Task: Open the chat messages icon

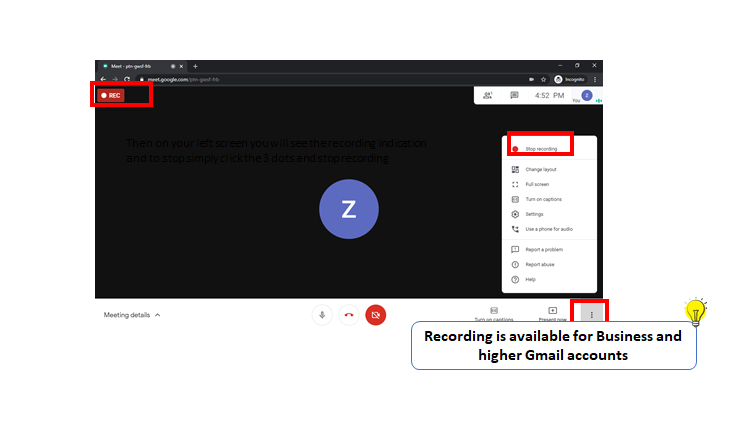Action: [514, 95]
